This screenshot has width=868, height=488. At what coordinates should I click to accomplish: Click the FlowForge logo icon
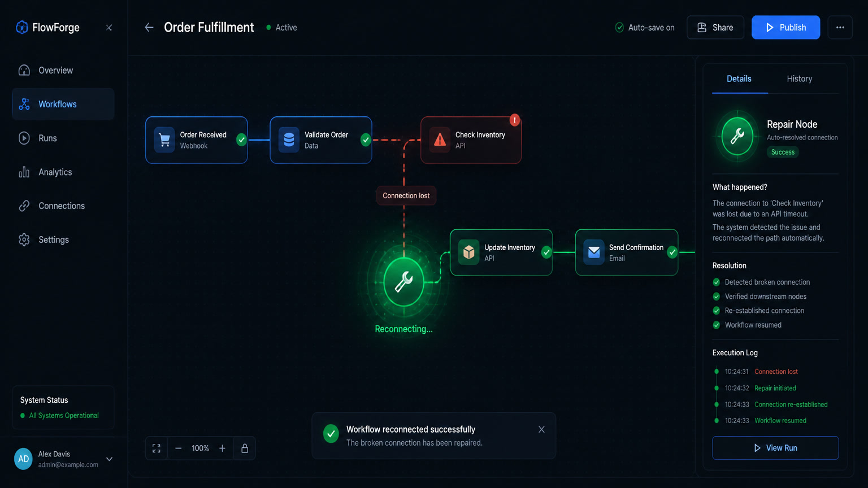(x=21, y=27)
